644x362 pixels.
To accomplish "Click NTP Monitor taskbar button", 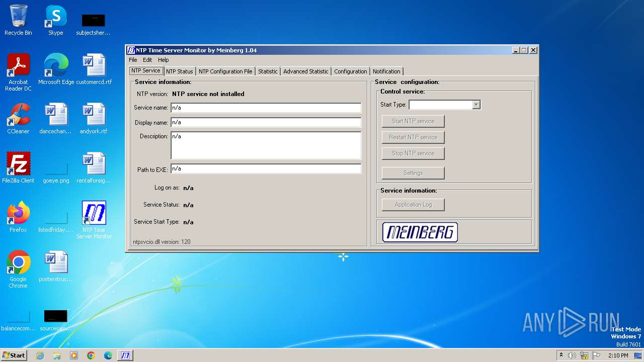I will click(125, 355).
